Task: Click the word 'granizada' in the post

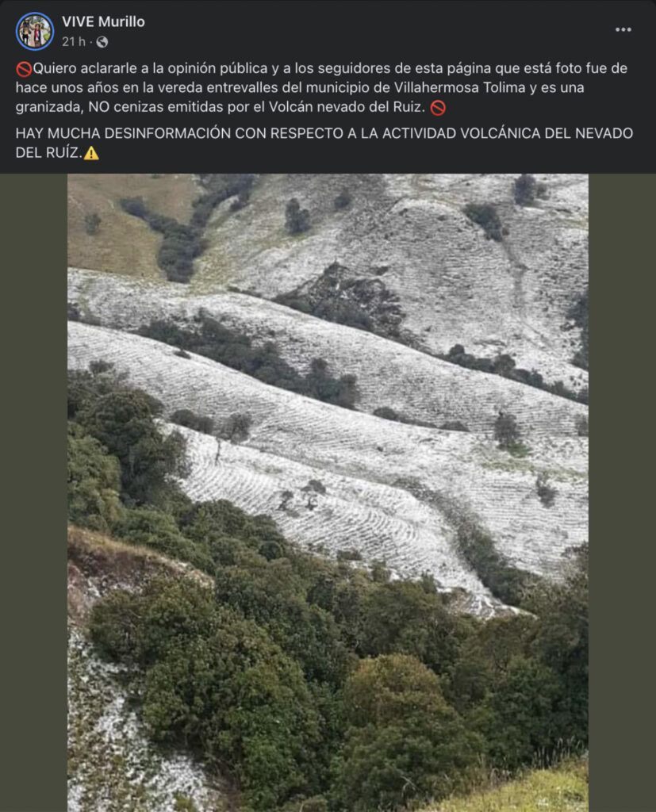Action: [48, 107]
